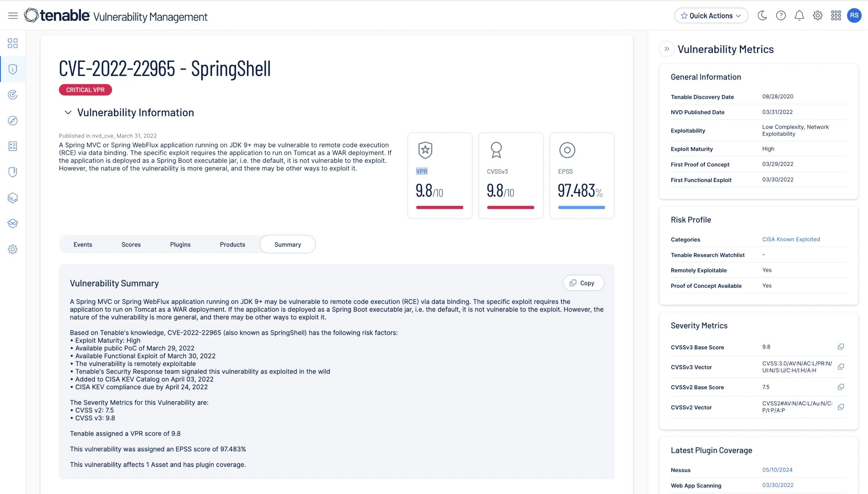
Task: Toggle dark mode moon icon
Action: click(762, 16)
